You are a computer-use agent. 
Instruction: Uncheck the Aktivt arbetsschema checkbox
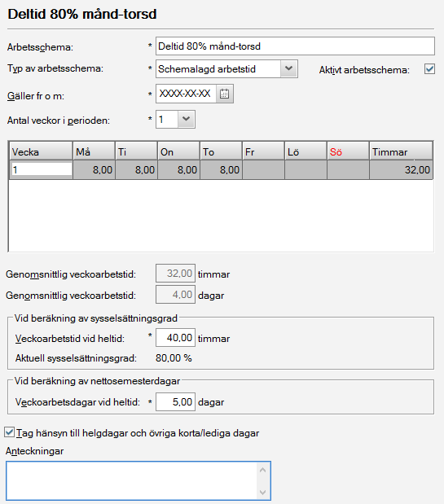(429, 69)
